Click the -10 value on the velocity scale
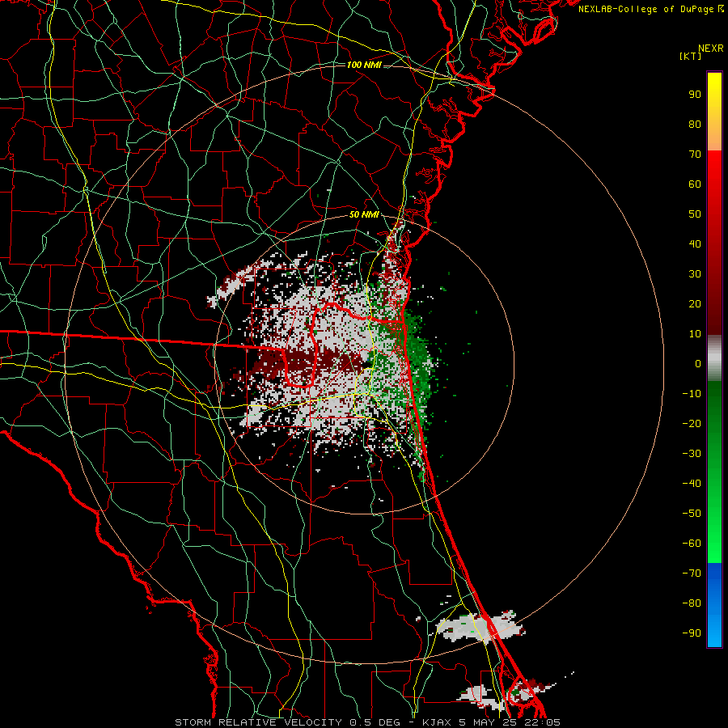The height and width of the screenshot is (728, 728). point(692,394)
